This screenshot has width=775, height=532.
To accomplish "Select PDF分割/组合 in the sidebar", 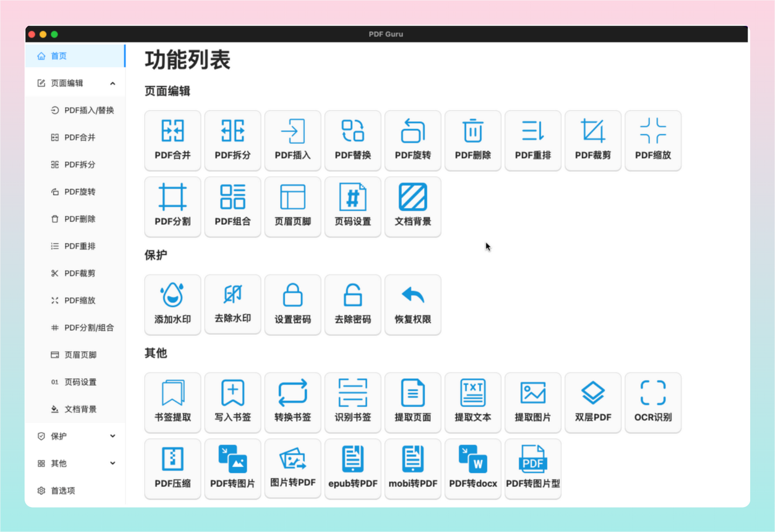I will [75, 328].
